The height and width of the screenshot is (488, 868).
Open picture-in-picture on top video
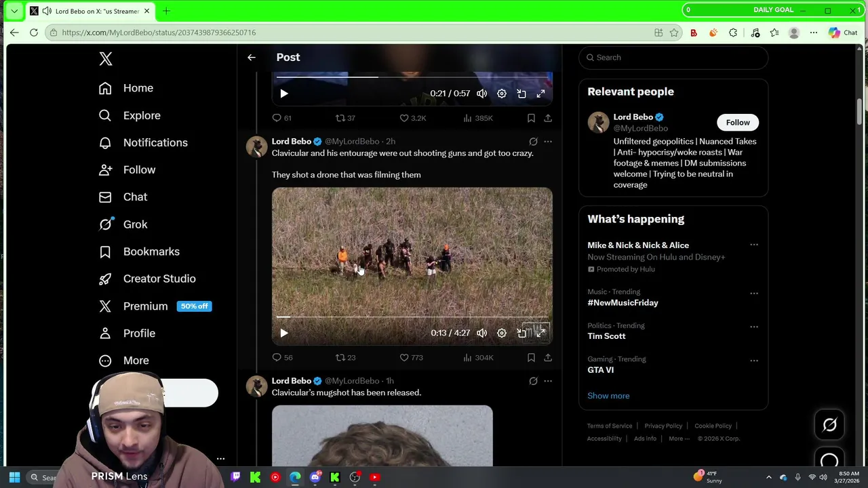[521, 94]
